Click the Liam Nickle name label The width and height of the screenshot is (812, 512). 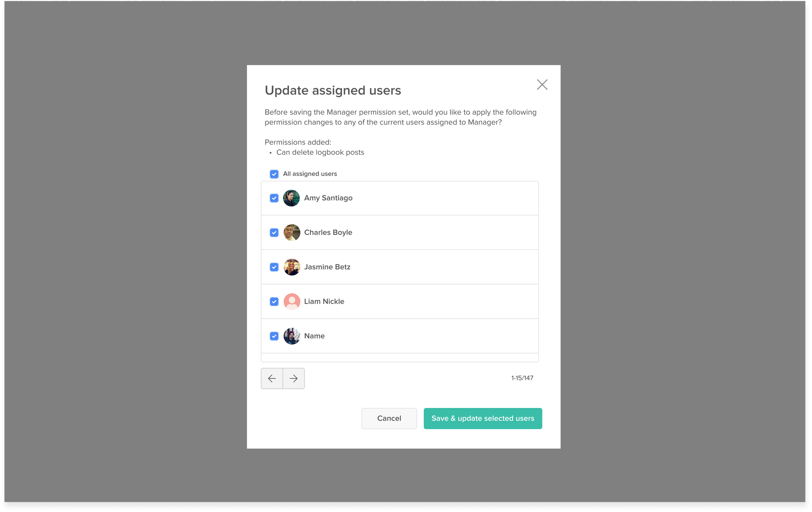coord(324,301)
